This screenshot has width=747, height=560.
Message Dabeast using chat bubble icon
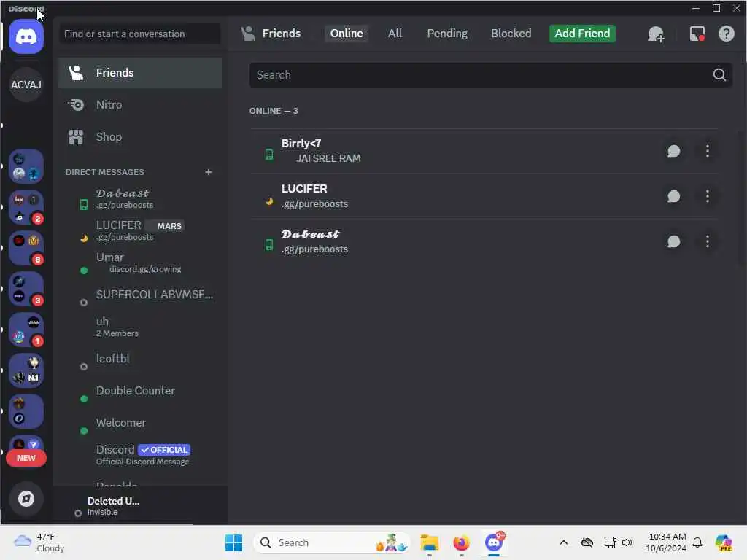673,241
